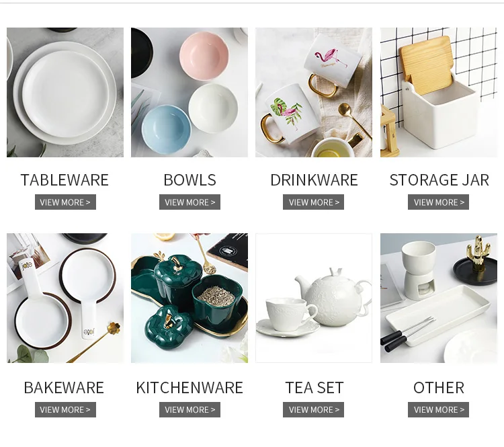
Task: Select the Other category product image
Action: (x=439, y=298)
